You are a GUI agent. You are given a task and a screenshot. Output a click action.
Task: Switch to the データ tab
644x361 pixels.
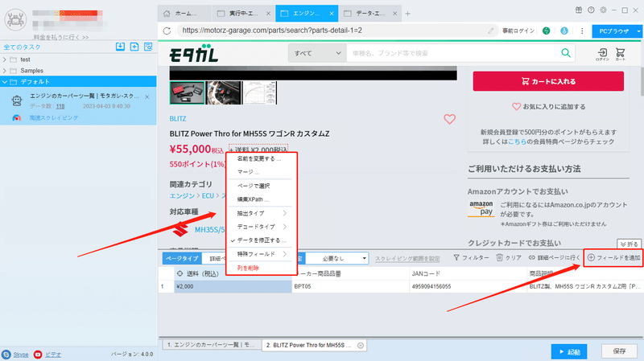click(369, 14)
